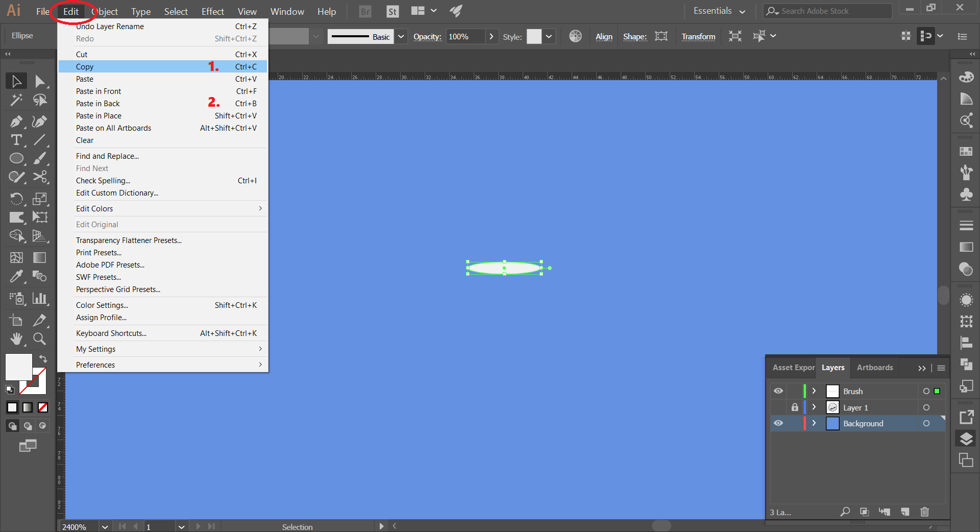
Task: Open brush definition Basic dropdown
Action: (x=401, y=36)
